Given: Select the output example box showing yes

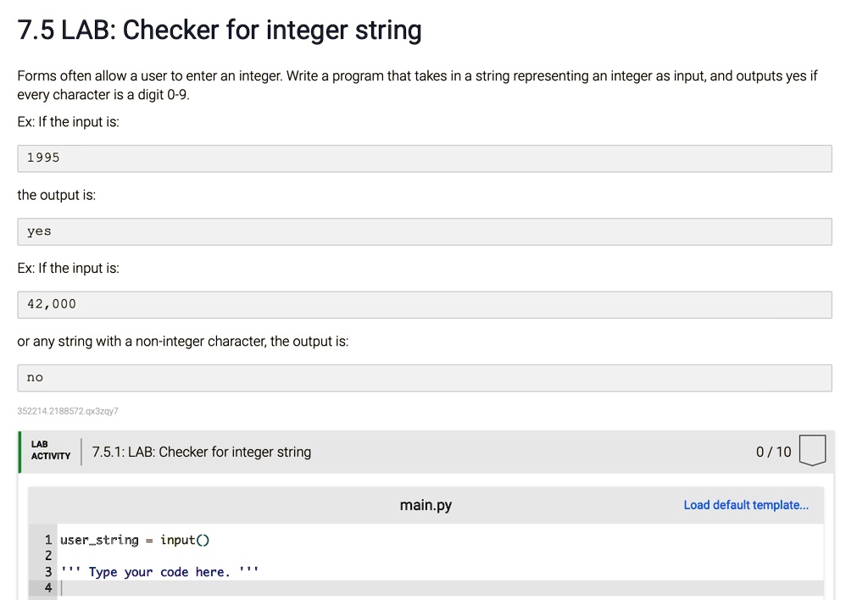Looking at the screenshot, I should click(424, 231).
